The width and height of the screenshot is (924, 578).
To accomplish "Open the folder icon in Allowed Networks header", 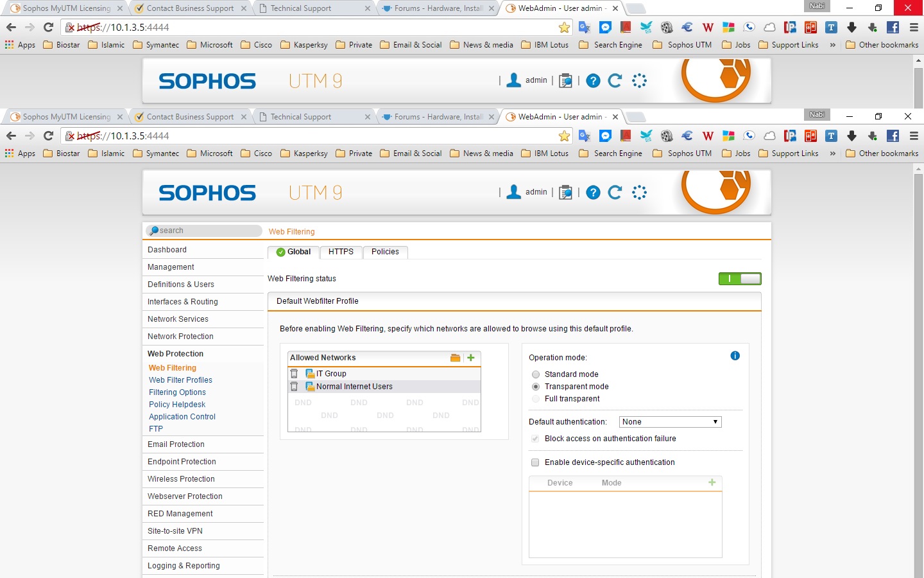I will click(x=456, y=358).
